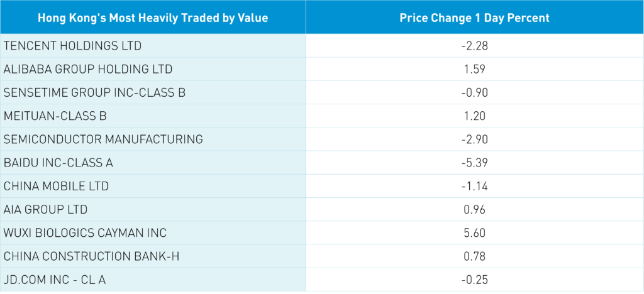The image size is (644, 294).
Task: Select the 0.78 value for China Construction Bank
Action: 475,256
